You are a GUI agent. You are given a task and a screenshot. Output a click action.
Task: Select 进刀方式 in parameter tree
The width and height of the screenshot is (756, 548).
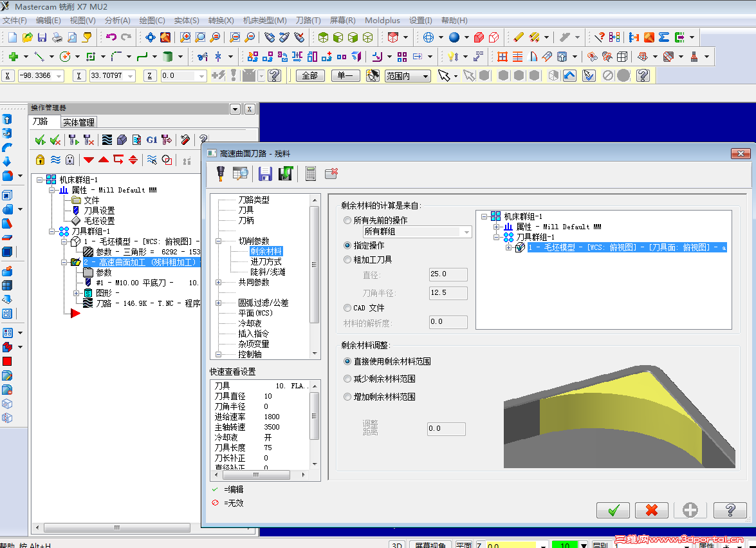click(266, 261)
